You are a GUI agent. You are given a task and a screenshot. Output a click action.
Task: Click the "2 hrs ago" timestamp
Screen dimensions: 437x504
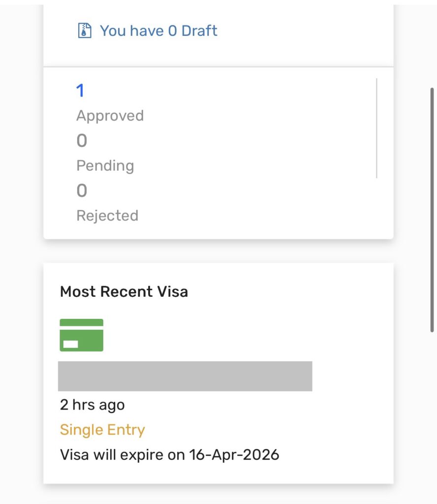pos(93,405)
